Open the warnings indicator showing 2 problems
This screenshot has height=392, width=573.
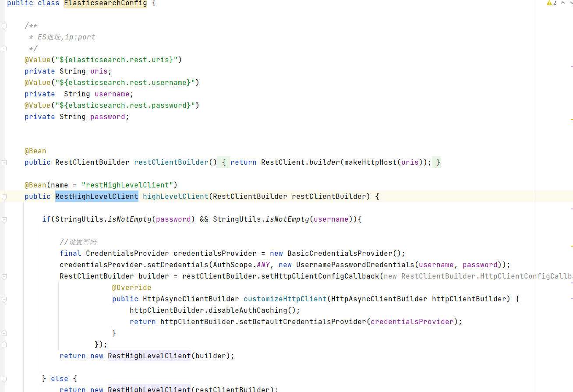pyautogui.click(x=551, y=3)
